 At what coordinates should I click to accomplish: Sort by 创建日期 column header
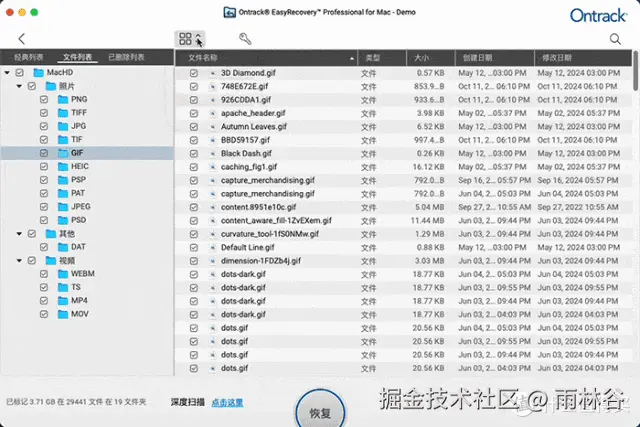click(495, 58)
